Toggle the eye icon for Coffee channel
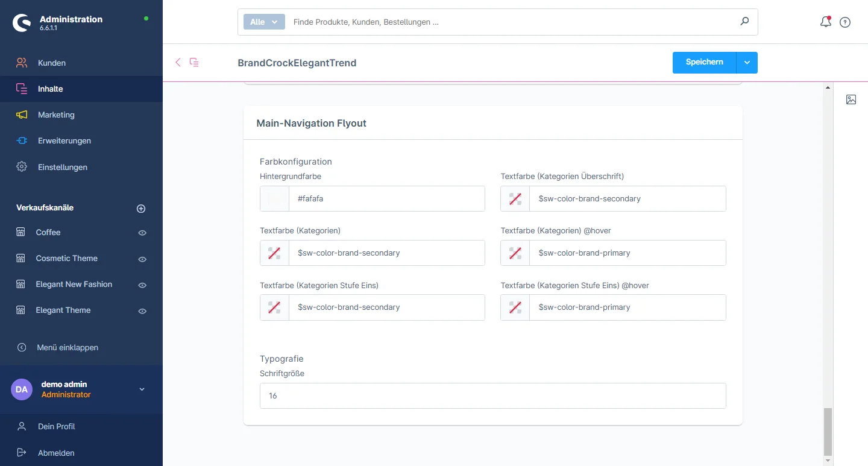This screenshot has width=868, height=466. pos(142,233)
